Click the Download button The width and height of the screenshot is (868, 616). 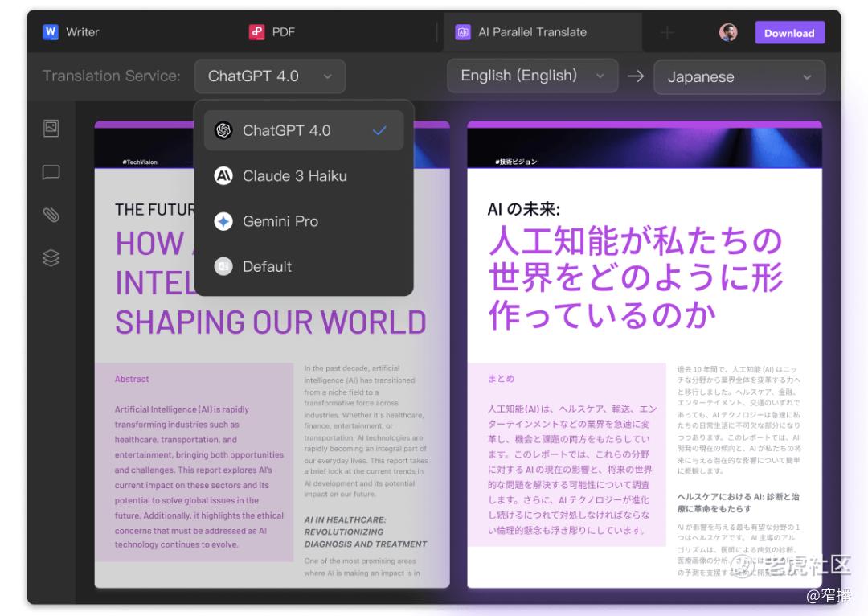[789, 33]
